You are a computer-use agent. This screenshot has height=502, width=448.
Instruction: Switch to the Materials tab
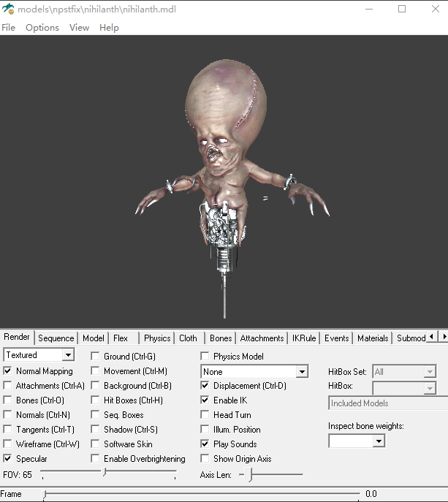tap(373, 338)
